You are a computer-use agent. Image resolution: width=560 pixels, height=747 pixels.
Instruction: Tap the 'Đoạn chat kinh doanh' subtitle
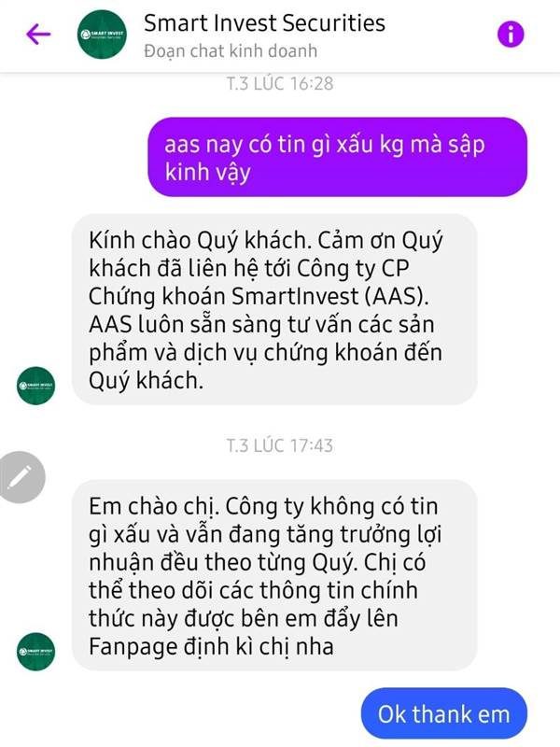pyautogui.click(x=231, y=51)
